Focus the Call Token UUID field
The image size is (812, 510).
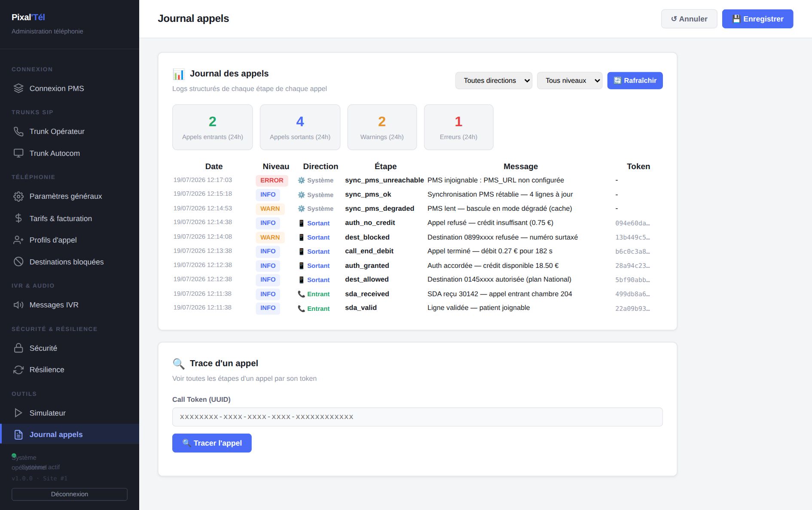(417, 417)
